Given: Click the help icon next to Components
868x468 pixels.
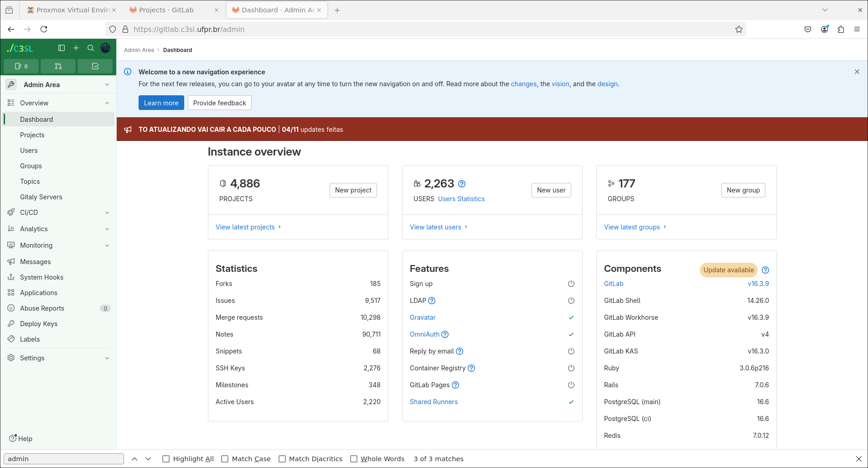Looking at the screenshot, I should point(765,270).
